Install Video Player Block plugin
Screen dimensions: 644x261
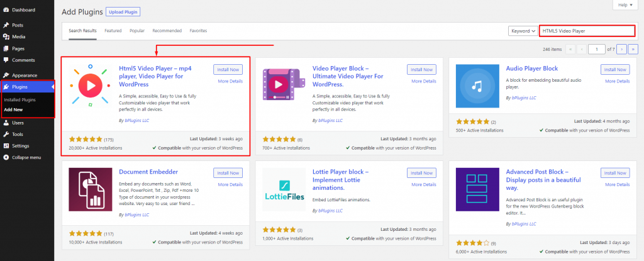pyautogui.click(x=422, y=69)
